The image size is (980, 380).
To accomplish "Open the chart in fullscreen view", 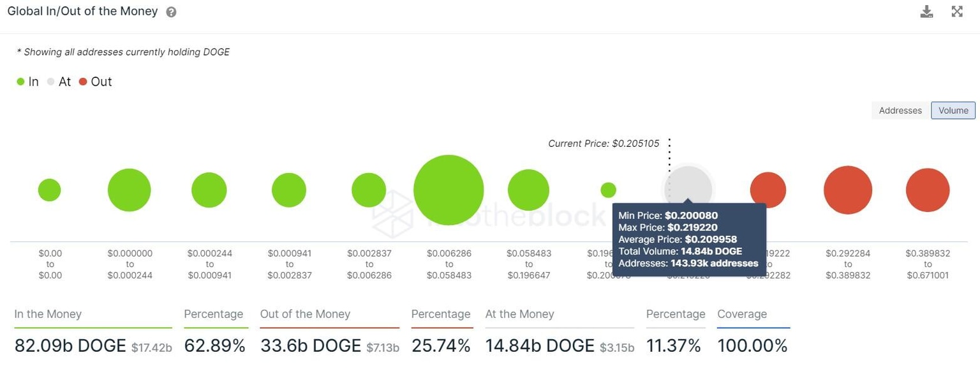I will pyautogui.click(x=956, y=11).
